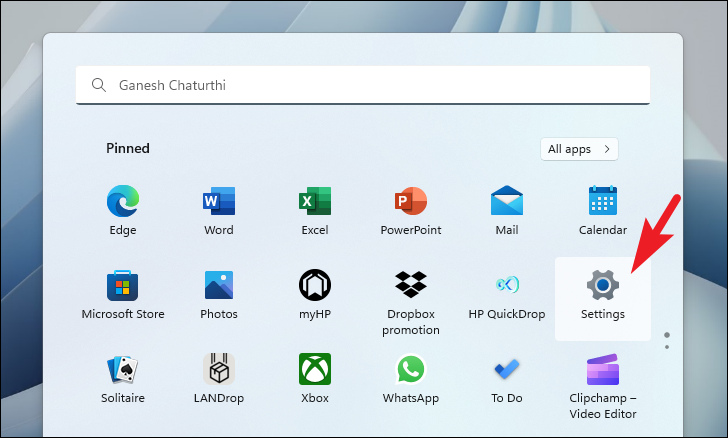Viewport: 728px width, 438px height.
Task: Go to next pinned apps page dot
Action: tap(667, 347)
